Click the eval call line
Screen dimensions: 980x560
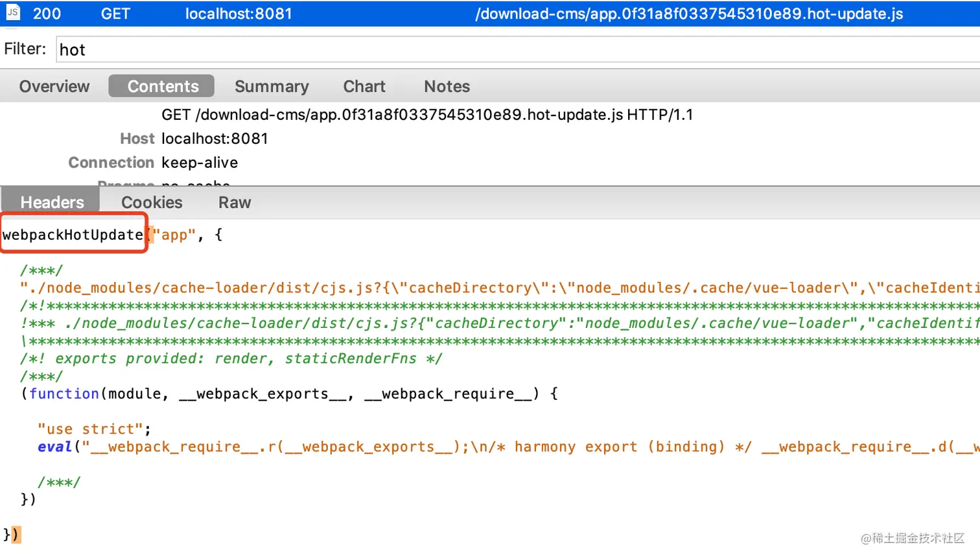pos(509,447)
